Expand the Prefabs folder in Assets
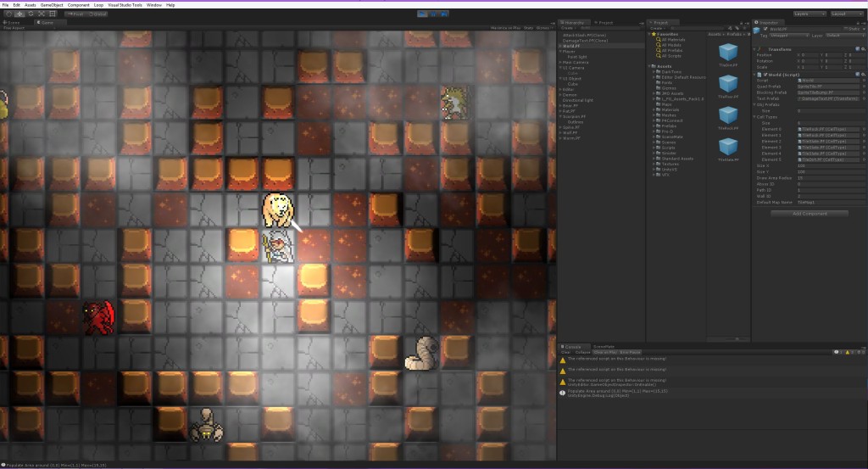 pos(654,126)
